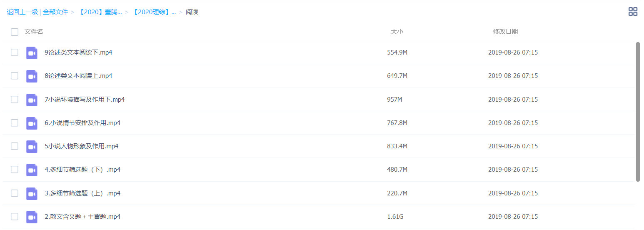Viewport: 644px width, 230px height.
Task: Sort files by 大小 column header
Action: [x=397, y=32]
